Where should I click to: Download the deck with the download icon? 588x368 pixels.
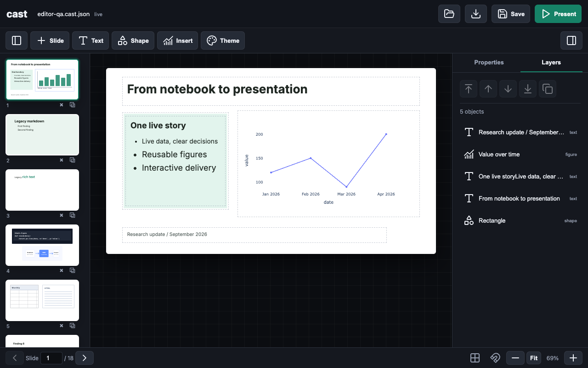point(476,14)
